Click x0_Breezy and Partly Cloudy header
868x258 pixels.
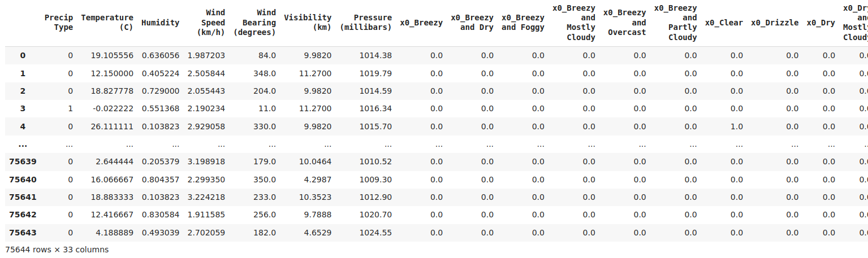point(676,23)
